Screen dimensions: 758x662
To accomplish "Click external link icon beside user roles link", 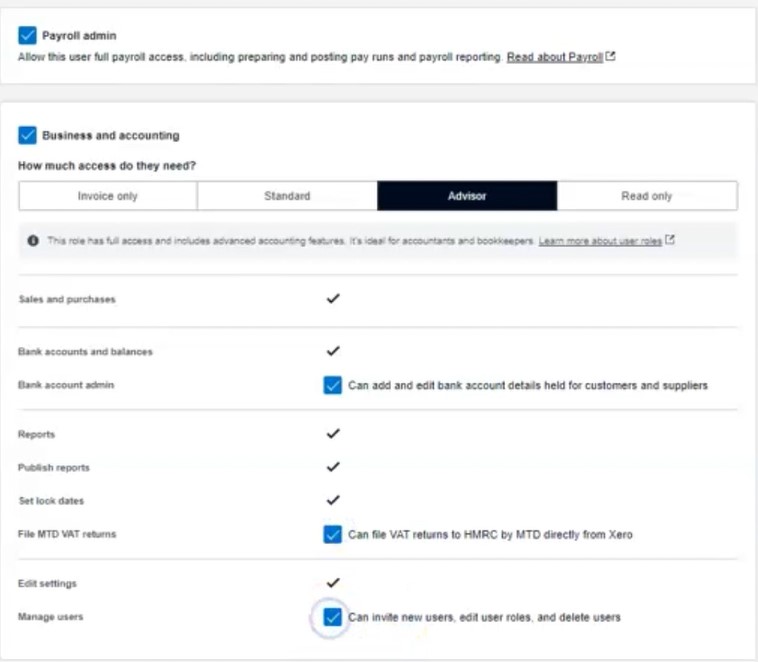I will (x=670, y=241).
